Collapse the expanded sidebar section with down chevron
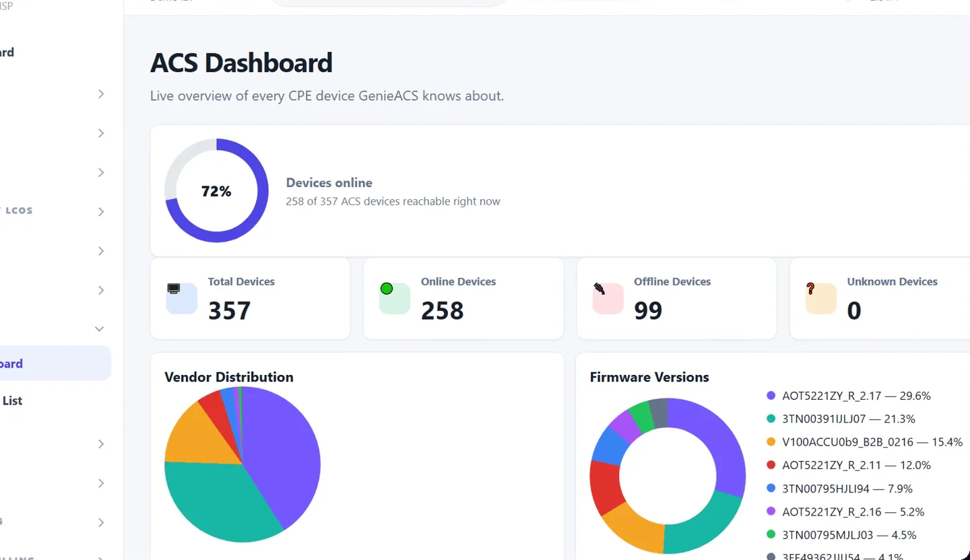 (100, 329)
